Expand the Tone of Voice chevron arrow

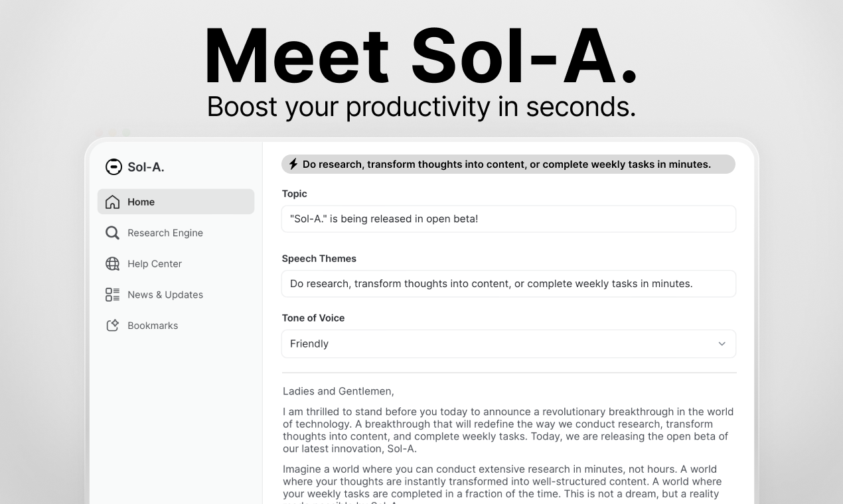[722, 344]
